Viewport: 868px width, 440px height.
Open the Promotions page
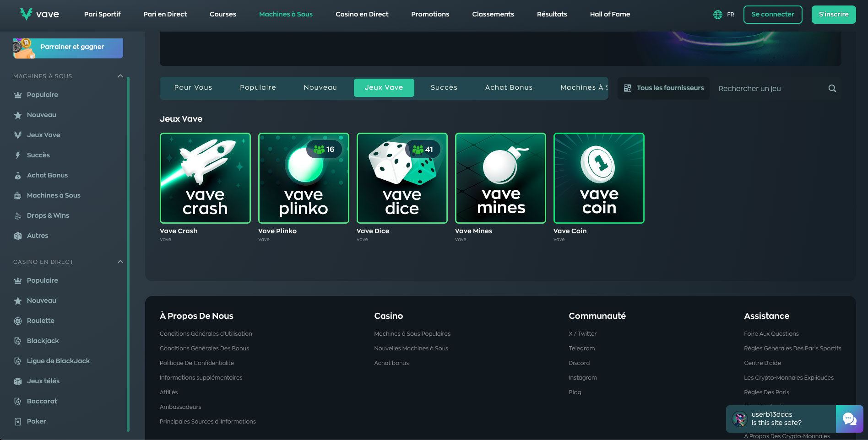[430, 14]
